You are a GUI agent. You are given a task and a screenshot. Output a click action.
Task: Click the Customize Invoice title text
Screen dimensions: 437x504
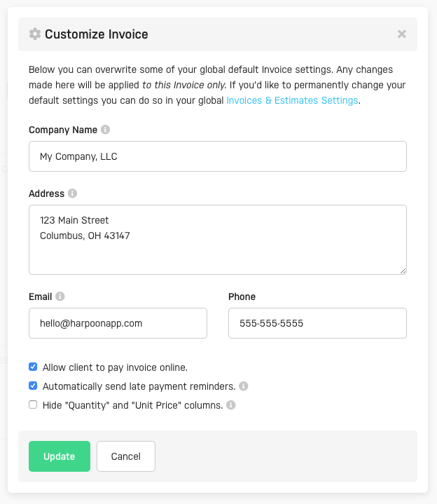97,34
